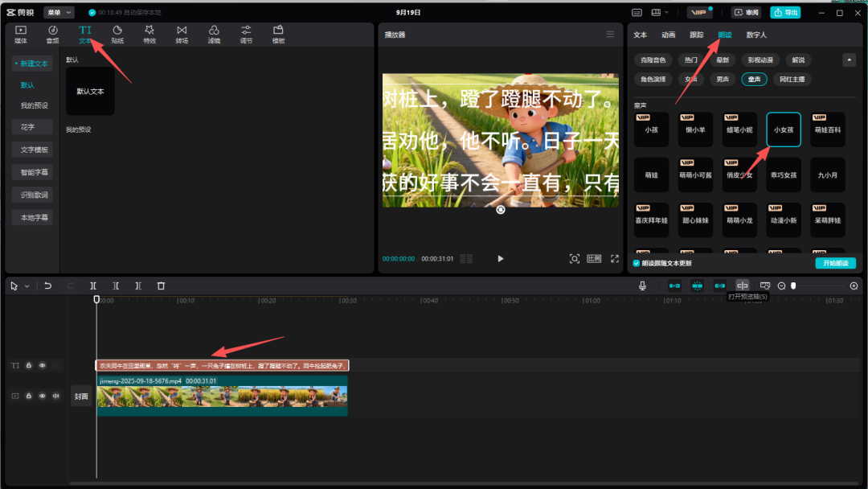This screenshot has width=868, height=489.
Task: Delete the selected clip with trash icon
Action: 161,286
